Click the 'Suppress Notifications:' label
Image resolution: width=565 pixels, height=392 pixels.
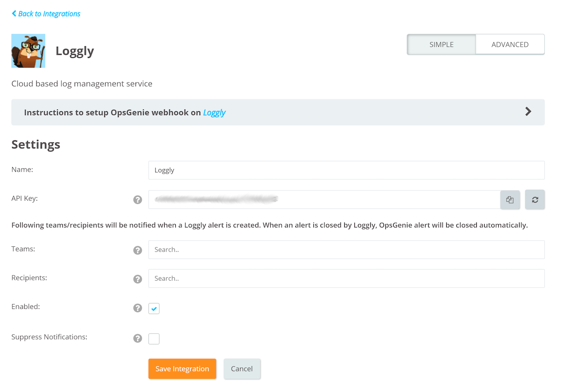tap(49, 337)
